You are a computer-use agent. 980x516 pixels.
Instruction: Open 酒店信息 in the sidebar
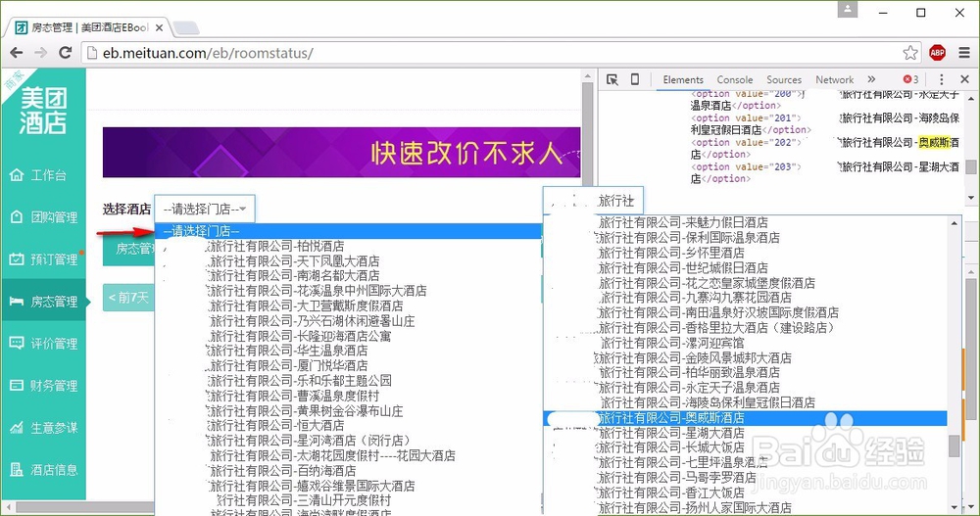pos(44,469)
